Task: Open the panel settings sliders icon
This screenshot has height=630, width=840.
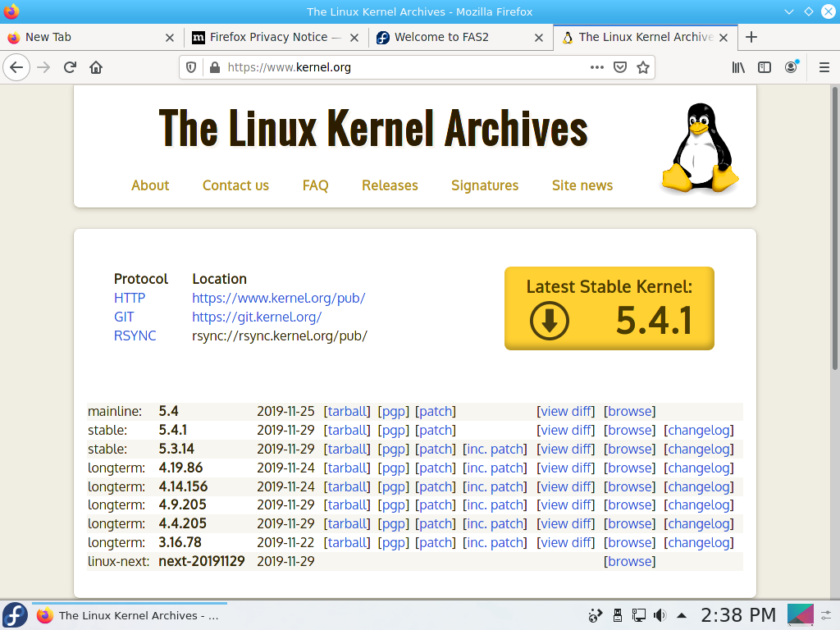Action: click(x=826, y=615)
